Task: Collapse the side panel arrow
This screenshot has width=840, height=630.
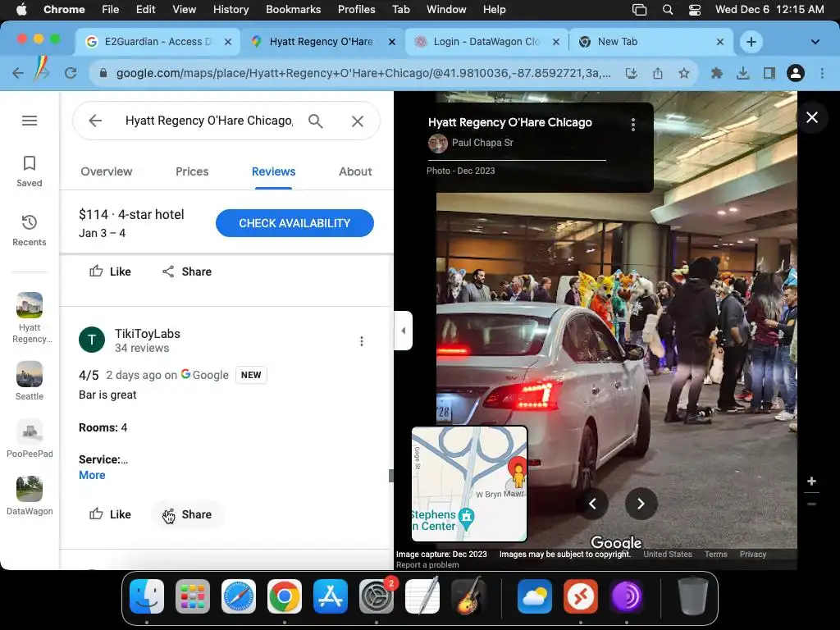Action: [403, 331]
